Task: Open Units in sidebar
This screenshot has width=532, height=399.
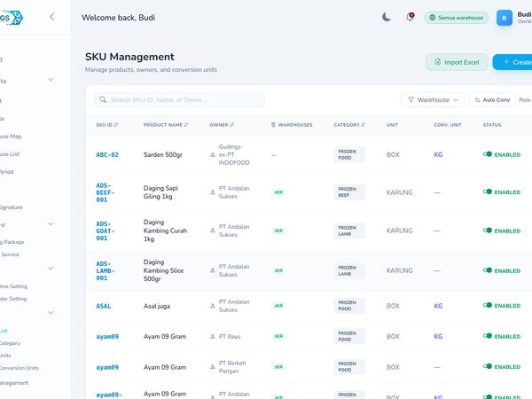Action: (x=5, y=356)
